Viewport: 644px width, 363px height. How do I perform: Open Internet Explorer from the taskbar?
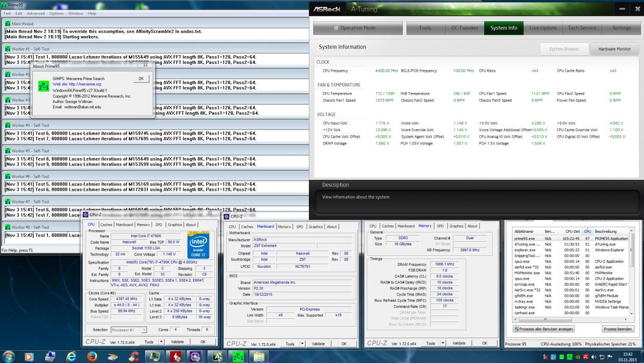point(71,356)
